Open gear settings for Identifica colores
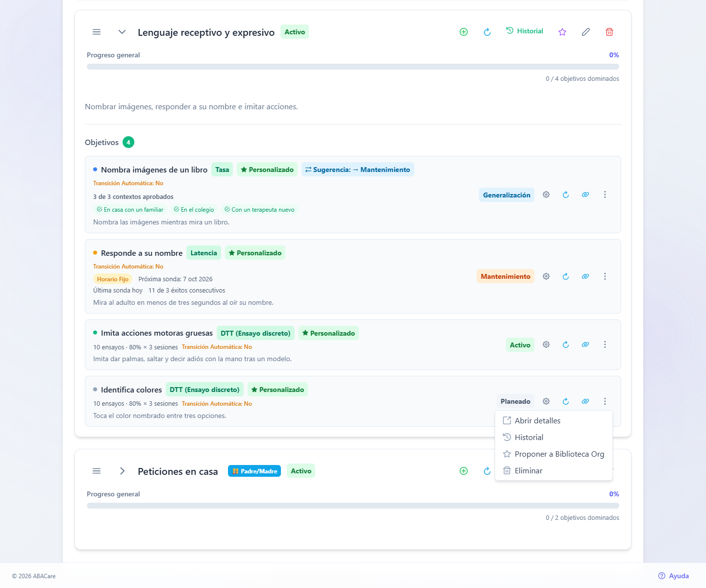 [x=546, y=401]
